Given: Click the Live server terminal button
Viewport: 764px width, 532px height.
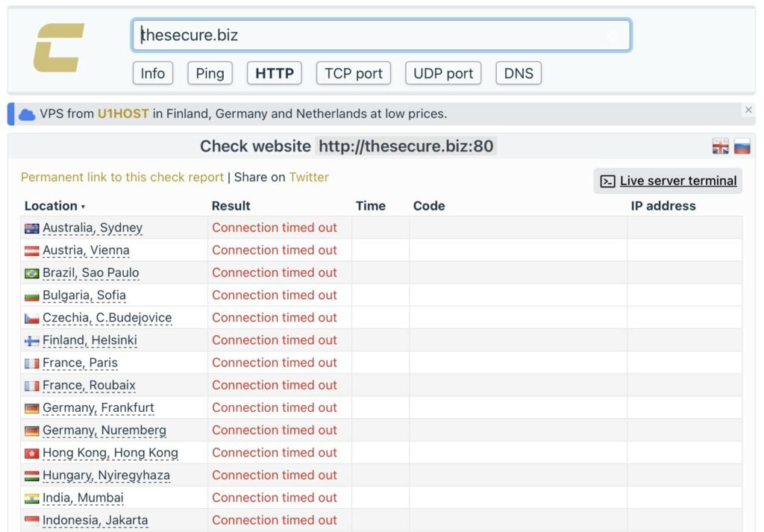Looking at the screenshot, I should tap(668, 181).
